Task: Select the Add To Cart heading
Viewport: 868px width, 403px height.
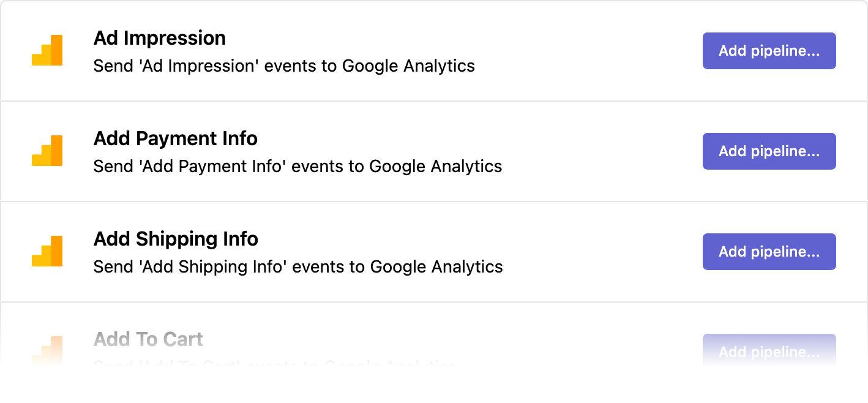Action: 148,339
